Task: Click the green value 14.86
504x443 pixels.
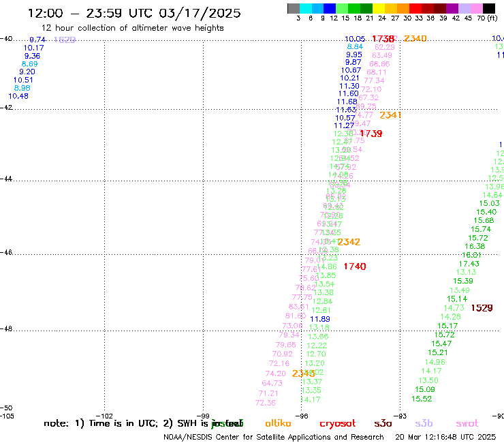Action: pyautogui.click(x=327, y=266)
